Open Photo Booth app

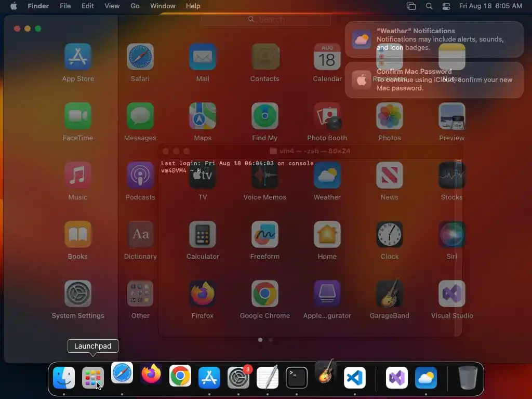[327, 116]
